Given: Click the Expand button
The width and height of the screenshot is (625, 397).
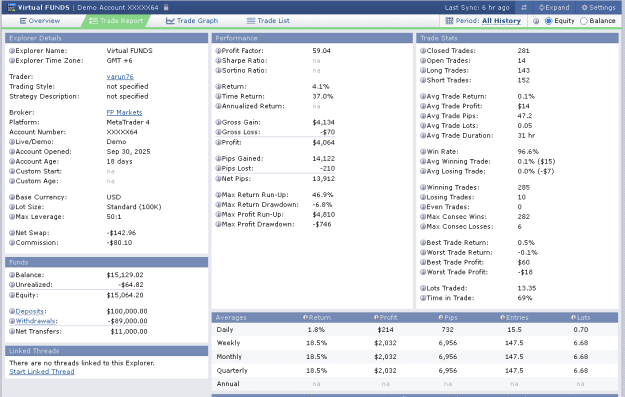Looking at the screenshot, I should tap(554, 8).
